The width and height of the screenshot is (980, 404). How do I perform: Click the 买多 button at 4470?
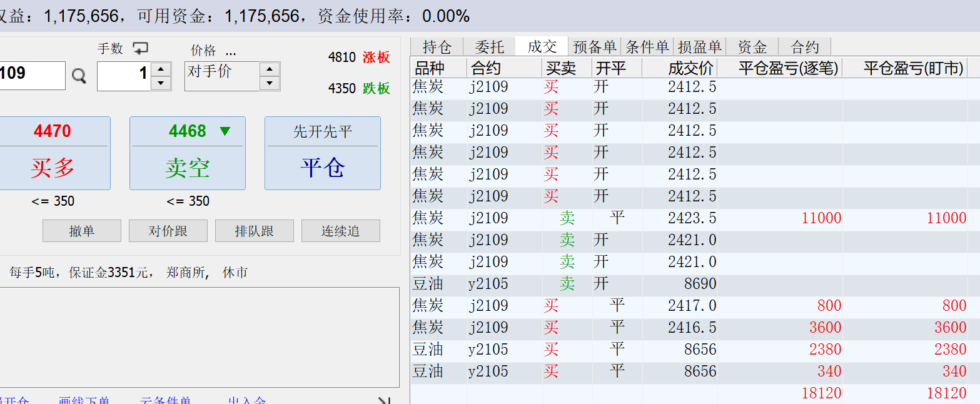click(x=54, y=153)
